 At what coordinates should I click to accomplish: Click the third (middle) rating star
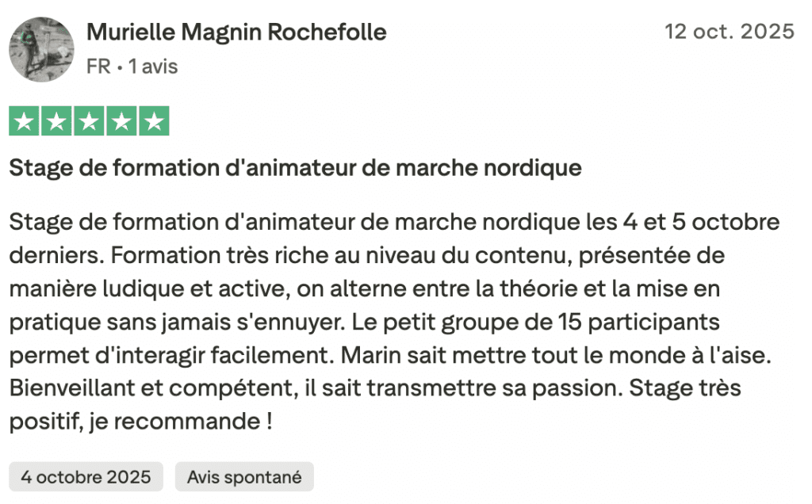89,121
